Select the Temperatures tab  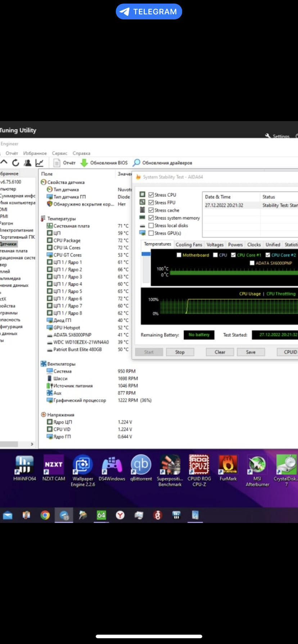coord(158,244)
